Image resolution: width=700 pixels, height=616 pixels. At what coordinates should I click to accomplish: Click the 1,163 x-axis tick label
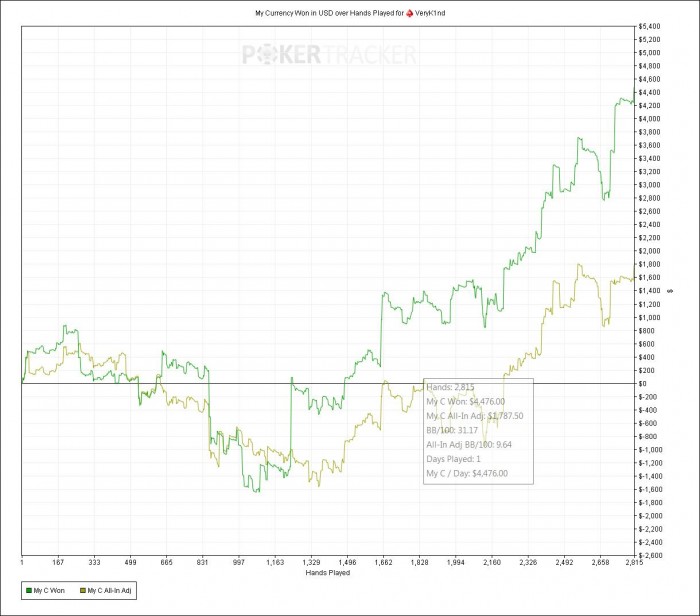pos(275,562)
